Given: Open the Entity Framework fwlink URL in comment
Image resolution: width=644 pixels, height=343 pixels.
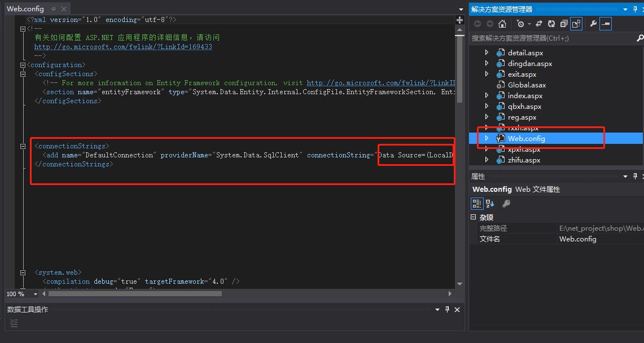Looking at the screenshot, I should (x=381, y=82).
